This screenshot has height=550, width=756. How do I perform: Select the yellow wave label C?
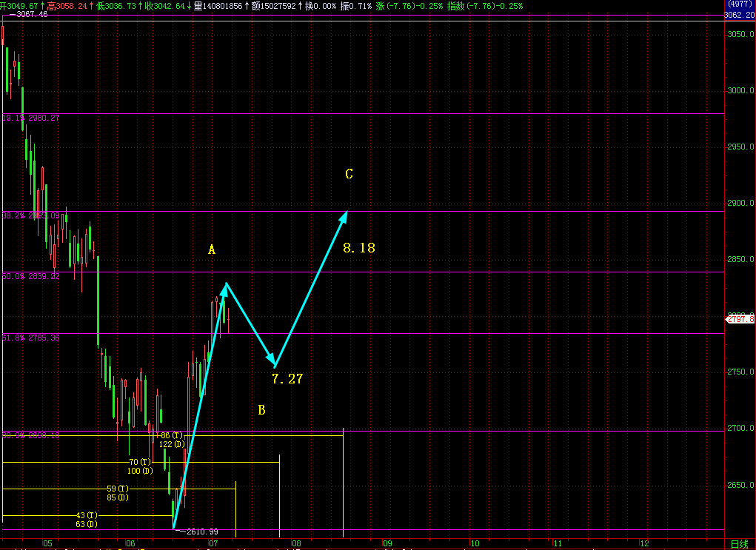(349, 175)
